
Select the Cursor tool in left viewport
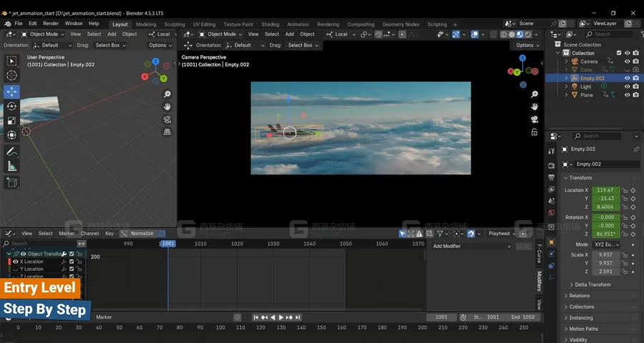(x=11, y=76)
